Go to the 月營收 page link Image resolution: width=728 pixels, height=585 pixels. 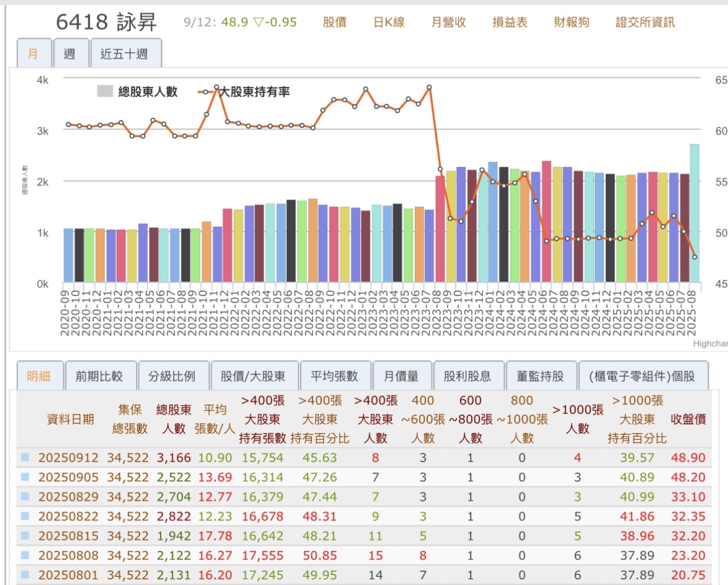pos(449,23)
